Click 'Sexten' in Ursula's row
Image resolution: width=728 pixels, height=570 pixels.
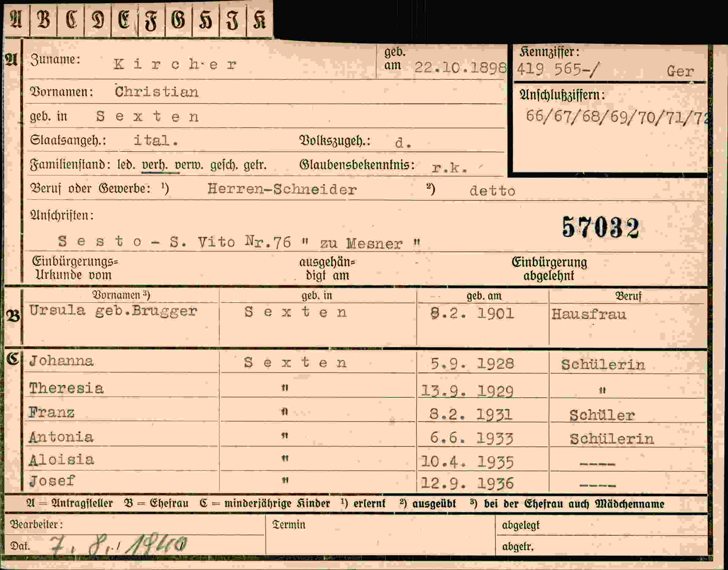pos(296,312)
